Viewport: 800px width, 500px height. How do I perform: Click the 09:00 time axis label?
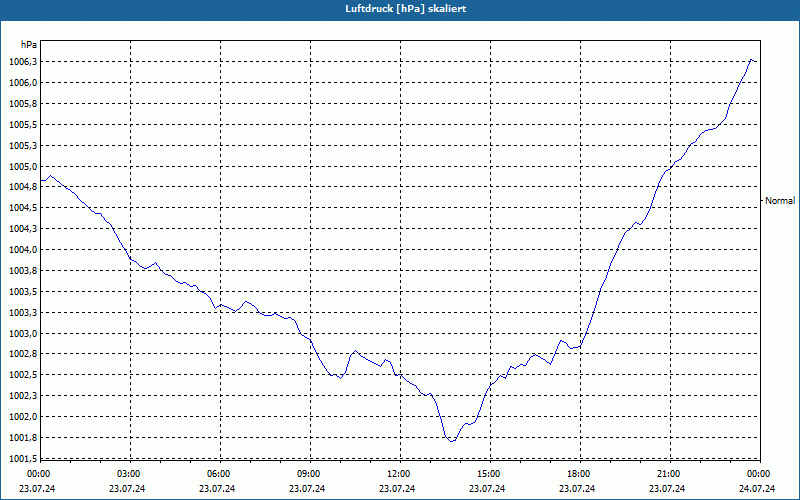click(x=310, y=474)
